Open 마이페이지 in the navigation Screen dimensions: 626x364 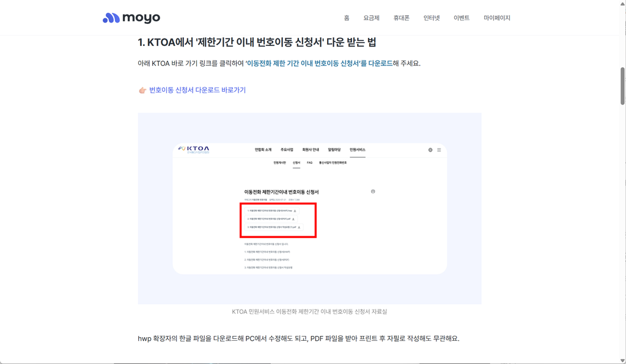[x=497, y=18]
